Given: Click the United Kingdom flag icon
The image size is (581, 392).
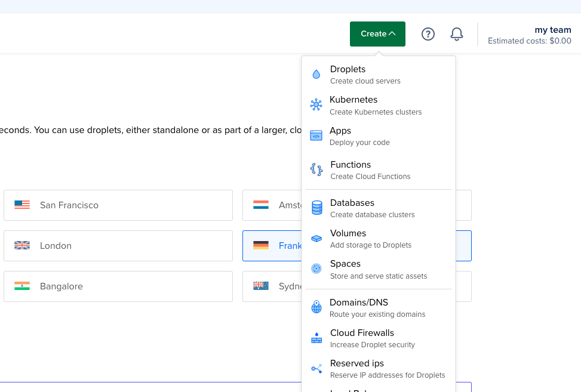Looking at the screenshot, I should point(22,245).
